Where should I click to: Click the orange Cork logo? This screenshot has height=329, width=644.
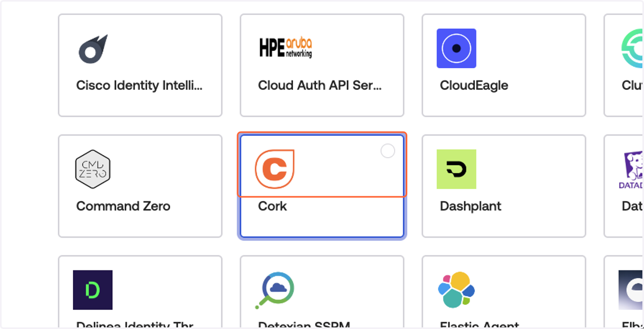(x=275, y=169)
